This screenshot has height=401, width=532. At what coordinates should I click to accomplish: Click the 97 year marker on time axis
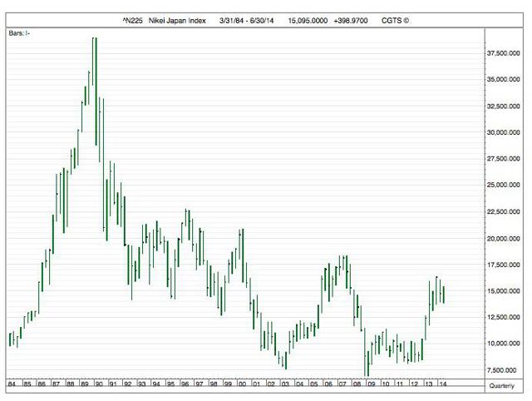pyautogui.click(x=199, y=384)
